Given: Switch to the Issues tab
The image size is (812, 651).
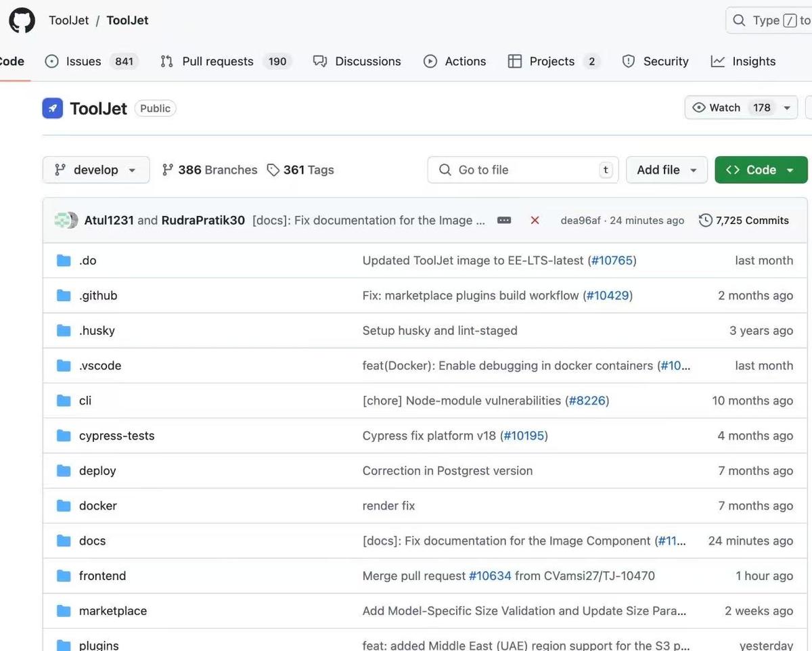Looking at the screenshot, I should (83, 62).
